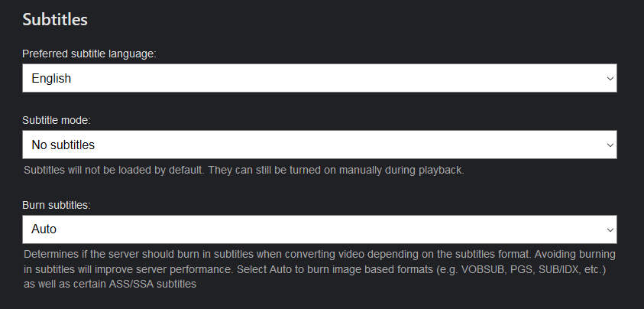Click the selected value "No subtitles"
644x309 pixels.
coord(63,145)
